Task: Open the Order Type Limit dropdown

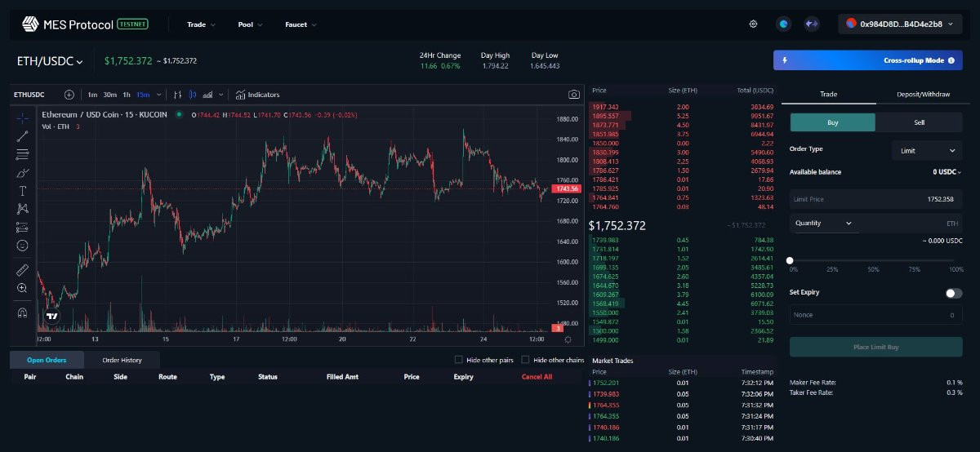Action: click(927, 151)
